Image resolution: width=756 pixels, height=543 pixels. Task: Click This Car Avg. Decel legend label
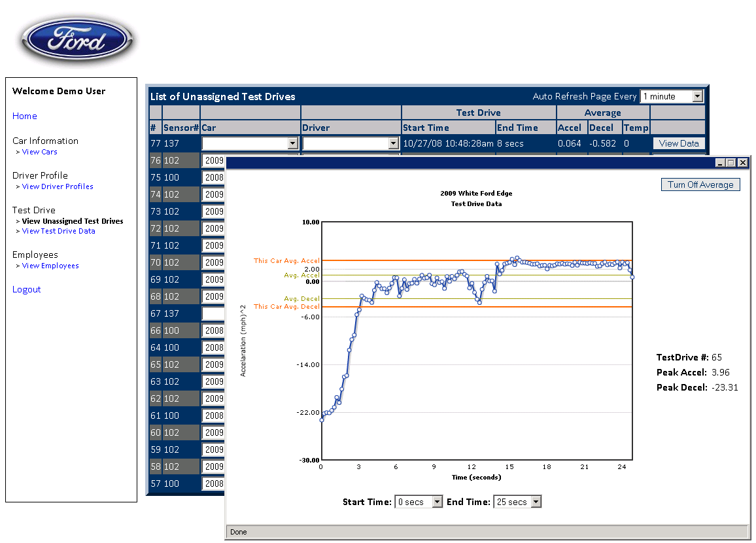(286, 306)
